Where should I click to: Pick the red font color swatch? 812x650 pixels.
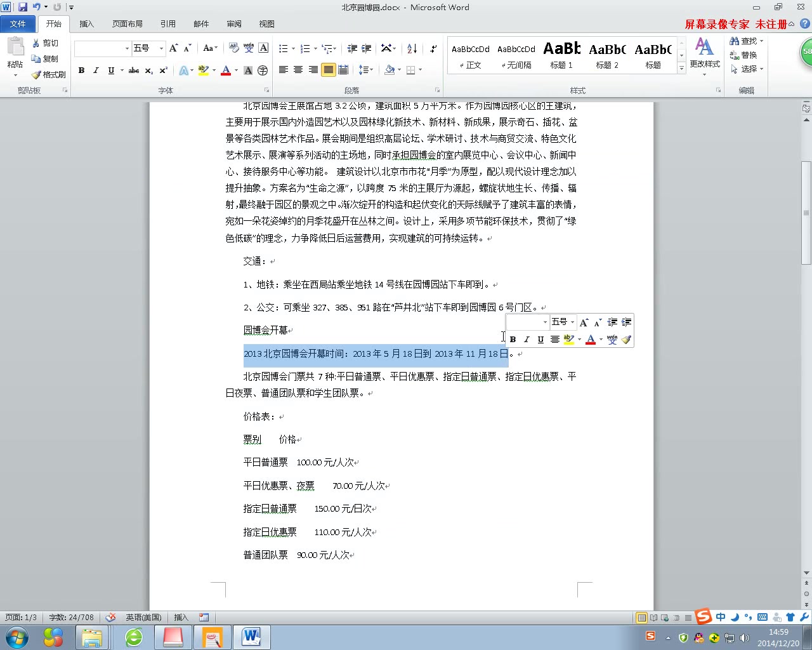pos(226,70)
